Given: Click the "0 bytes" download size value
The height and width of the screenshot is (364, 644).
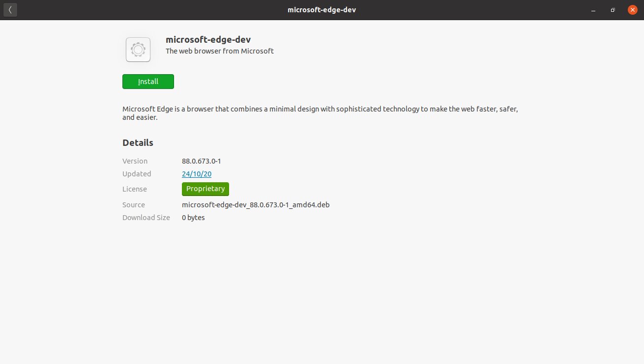Looking at the screenshot, I should click(193, 218).
